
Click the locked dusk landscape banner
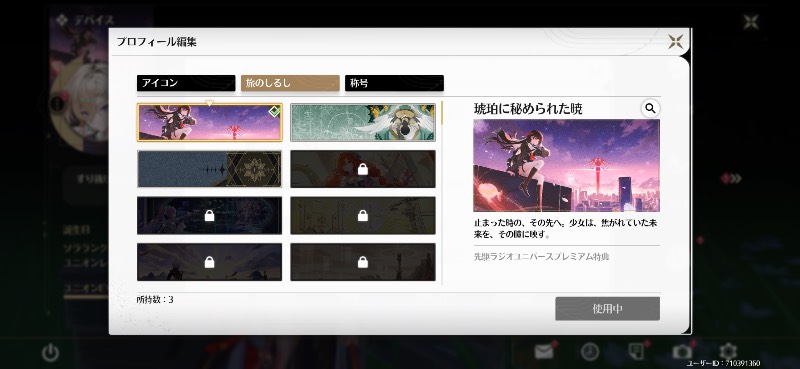pyautogui.click(x=209, y=262)
